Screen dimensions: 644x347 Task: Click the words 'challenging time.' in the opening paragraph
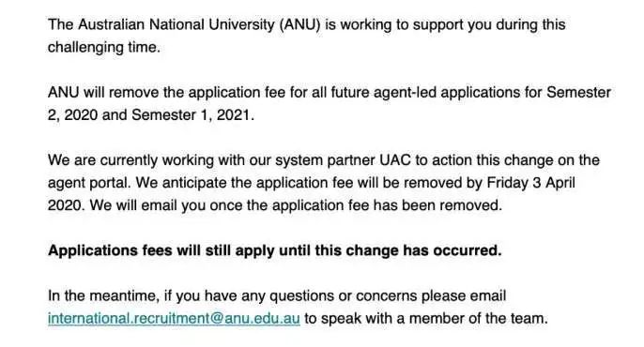click(104, 47)
